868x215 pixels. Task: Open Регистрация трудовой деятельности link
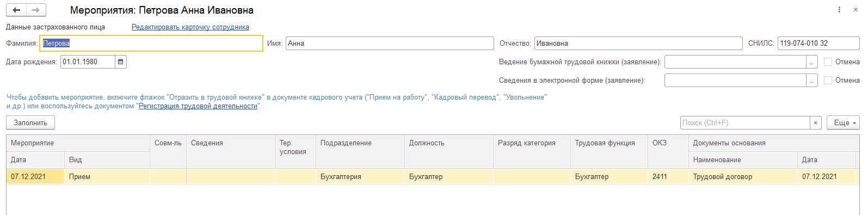(x=198, y=106)
